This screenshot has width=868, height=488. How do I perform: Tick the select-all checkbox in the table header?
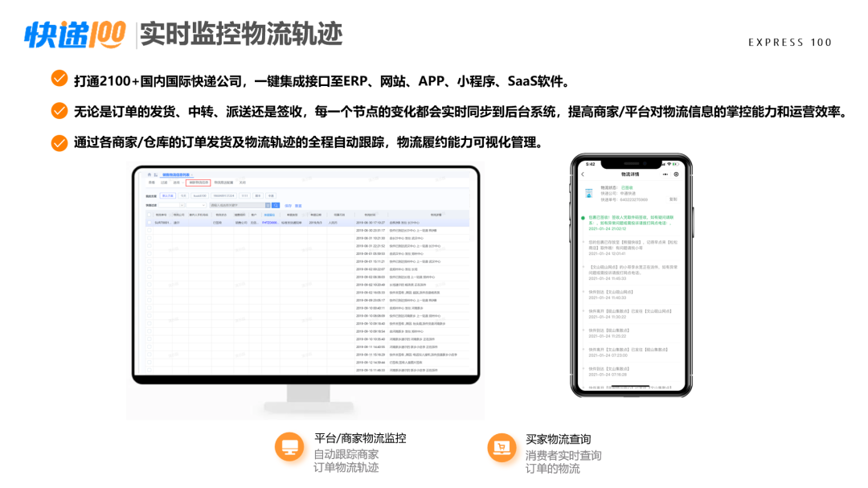point(149,215)
